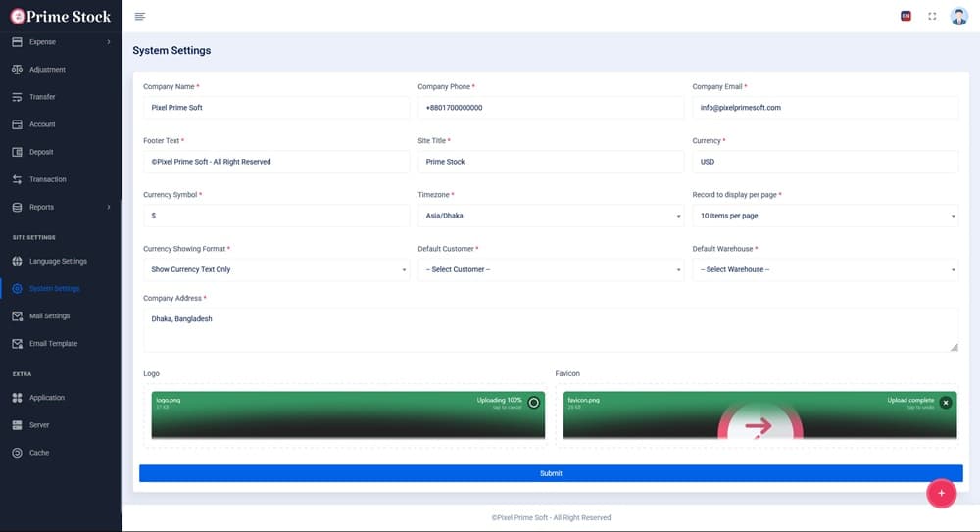Click the Transfer icon in sidebar

point(17,97)
